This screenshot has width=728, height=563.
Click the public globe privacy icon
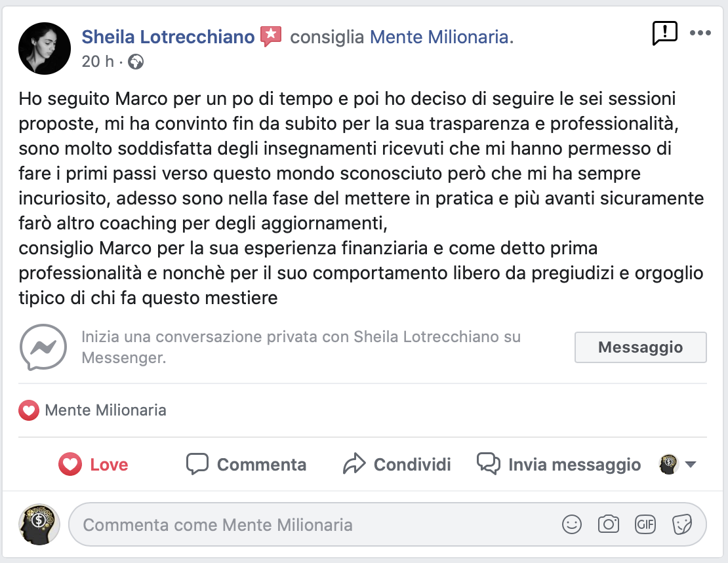136,62
